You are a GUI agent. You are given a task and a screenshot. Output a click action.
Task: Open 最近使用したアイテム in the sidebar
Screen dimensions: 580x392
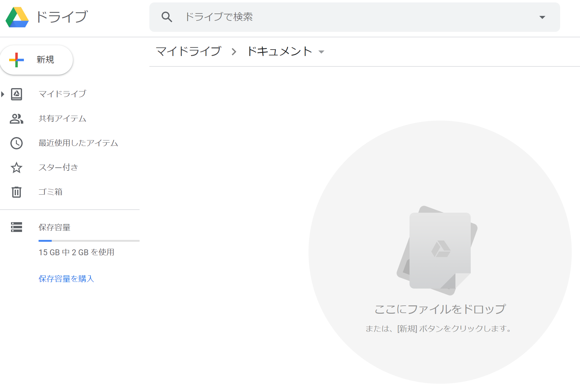tap(78, 143)
